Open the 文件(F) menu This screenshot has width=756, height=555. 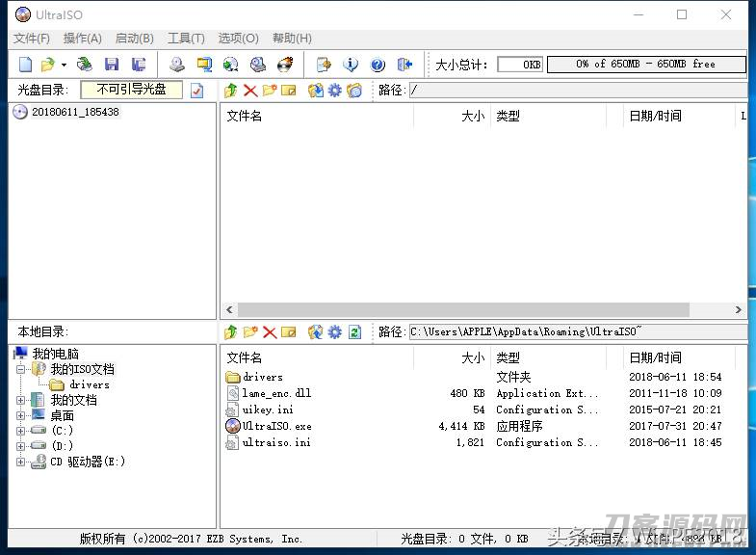(32, 39)
